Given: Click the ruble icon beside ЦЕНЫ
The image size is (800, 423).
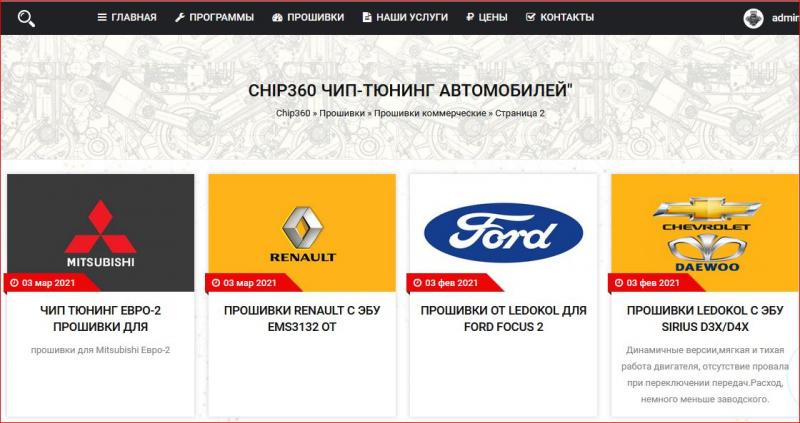Looking at the screenshot, I should tap(470, 17).
